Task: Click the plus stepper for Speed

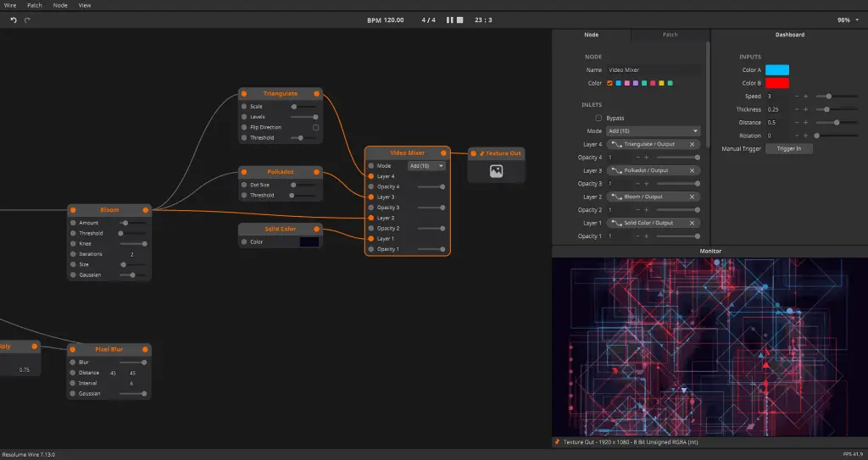Action: click(806, 97)
